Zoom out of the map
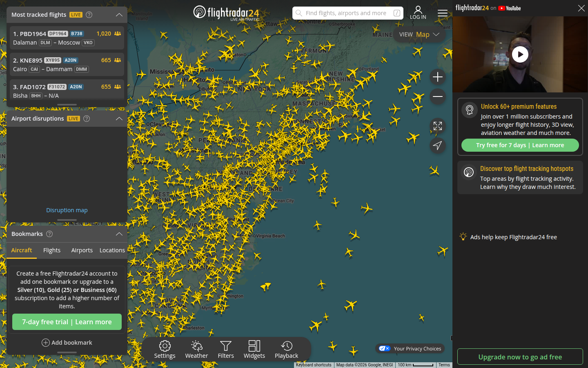The width and height of the screenshot is (588, 368). [438, 96]
